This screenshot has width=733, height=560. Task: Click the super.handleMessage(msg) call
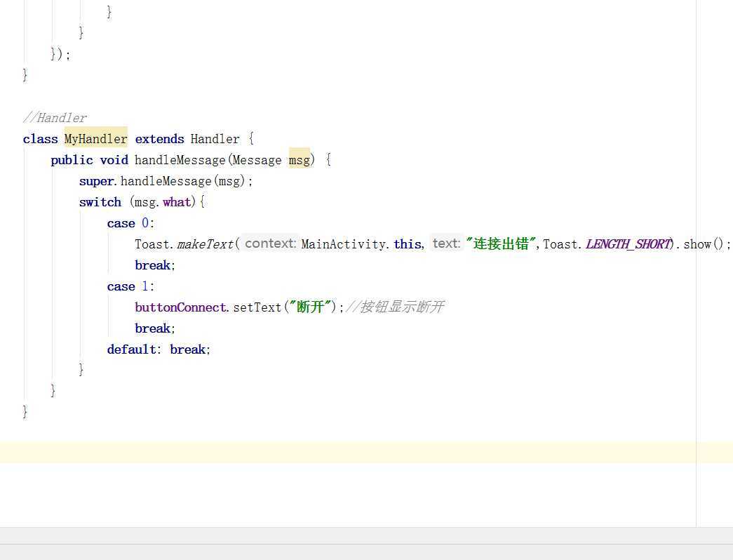coord(166,181)
